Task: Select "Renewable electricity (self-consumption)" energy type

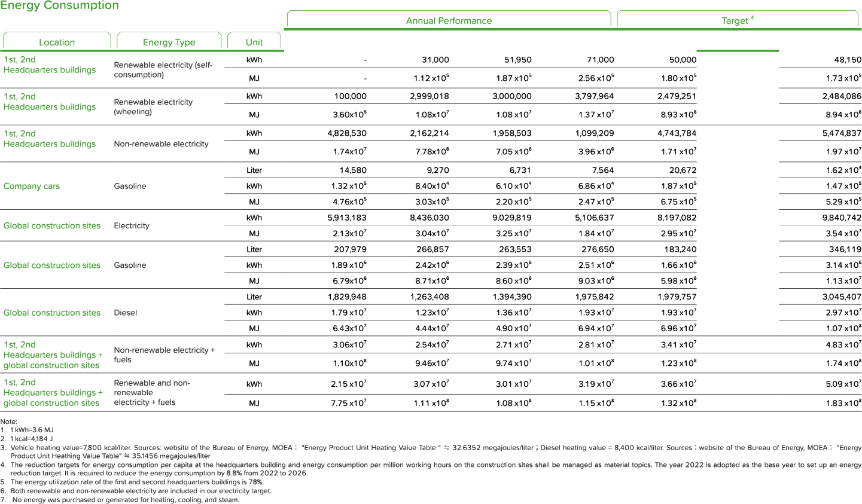Action: [163, 69]
